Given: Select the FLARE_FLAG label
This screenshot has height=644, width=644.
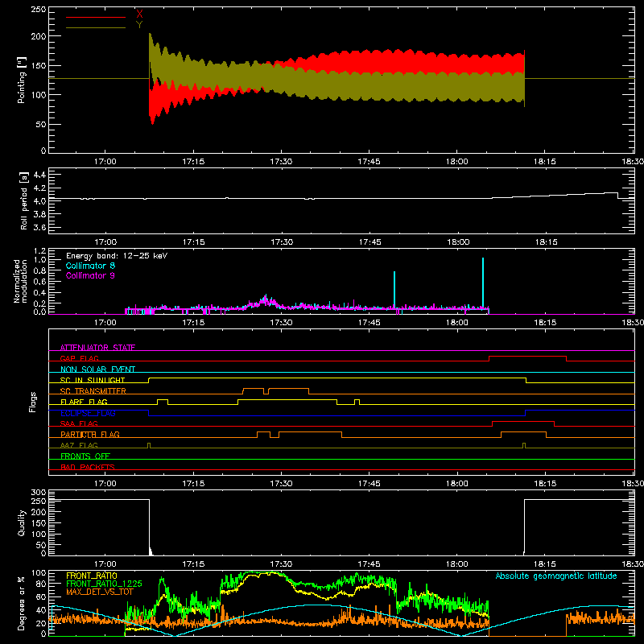Looking at the screenshot, I should point(84,402).
